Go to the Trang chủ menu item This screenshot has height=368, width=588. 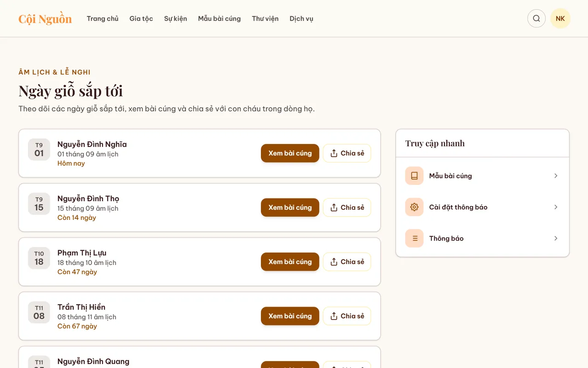point(102,18)
